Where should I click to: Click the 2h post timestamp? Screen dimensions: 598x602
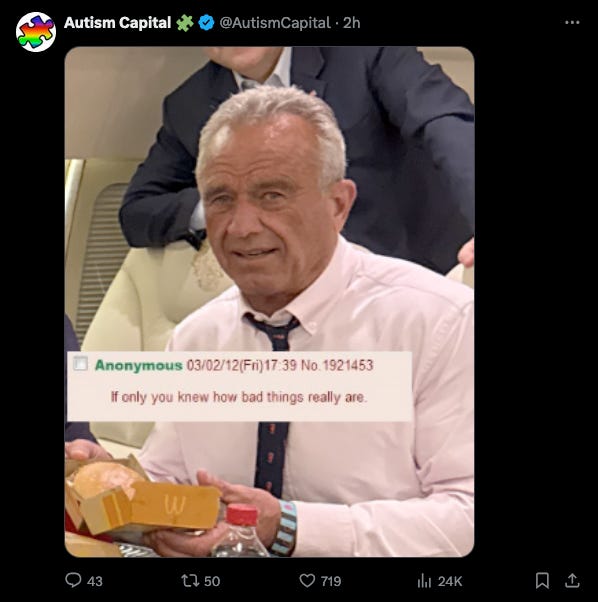click(352, 23)
